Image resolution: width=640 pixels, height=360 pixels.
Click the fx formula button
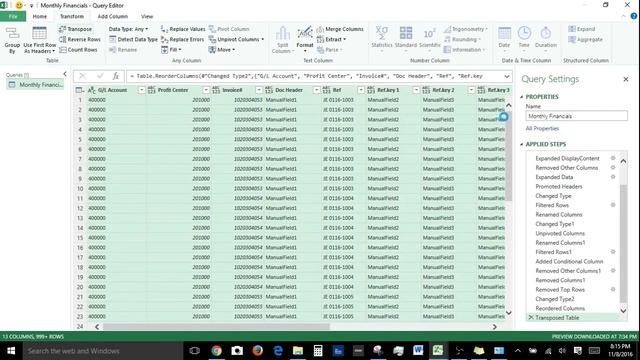click(116, 76)
